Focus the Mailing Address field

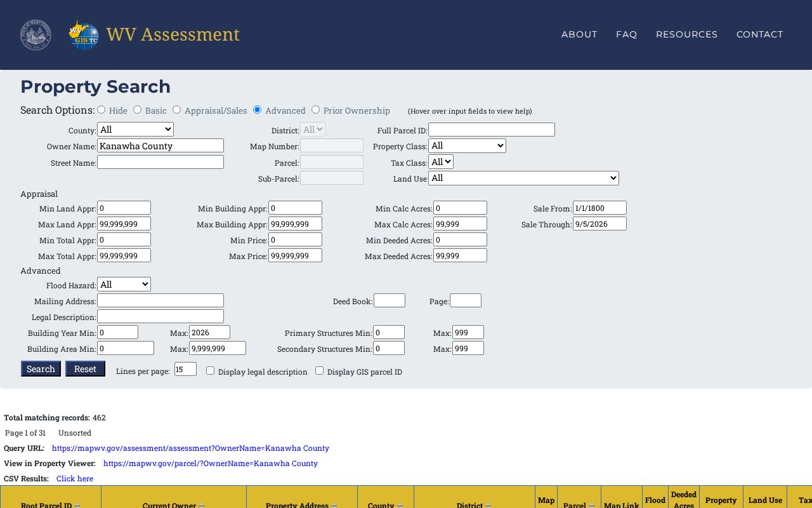pos(160,300)
